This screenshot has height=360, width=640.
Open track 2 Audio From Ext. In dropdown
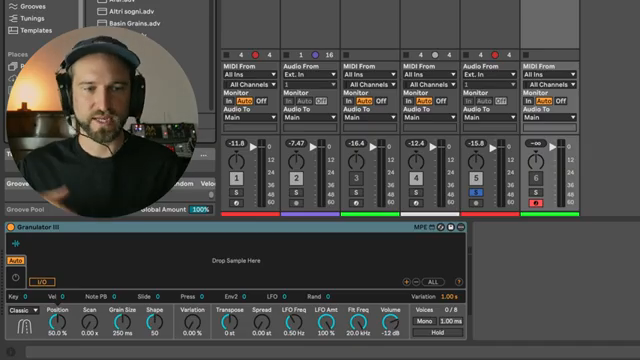pyautogui.click(x=310, y=75)
